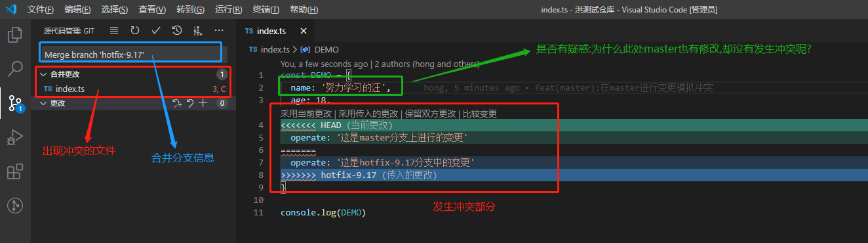This screenshot has width=868, height=243.
Task: Click the hotfix-9.17分支 operate line
Action: [x=382, y=162]
